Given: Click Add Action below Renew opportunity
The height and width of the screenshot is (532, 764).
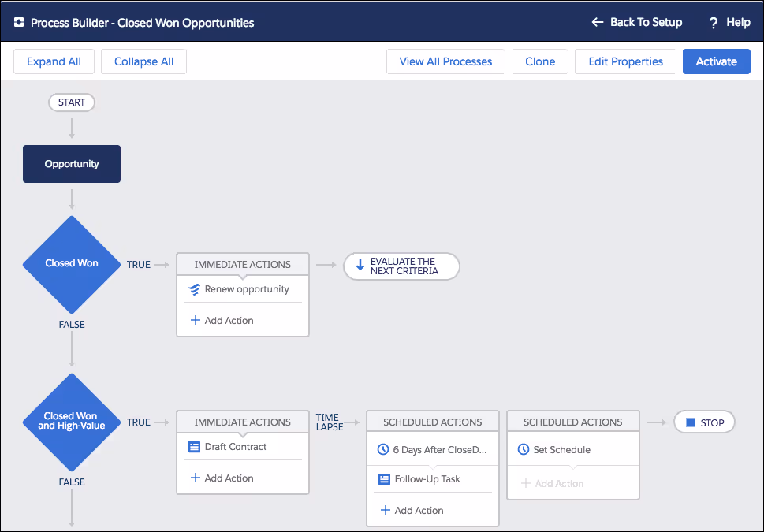Looking at the screenshot, I should pos(222,321).
